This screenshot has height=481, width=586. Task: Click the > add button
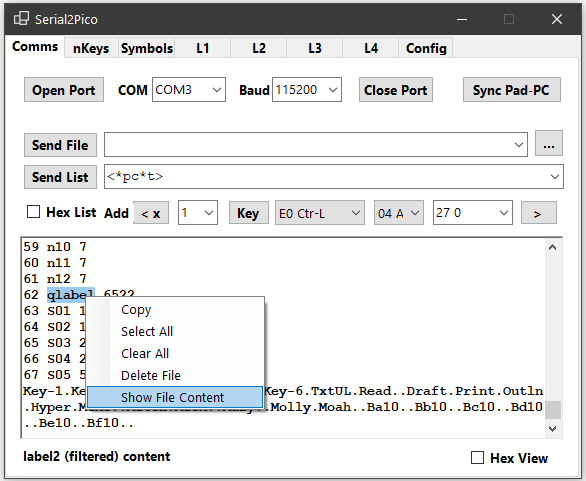[x=539, y=213]
